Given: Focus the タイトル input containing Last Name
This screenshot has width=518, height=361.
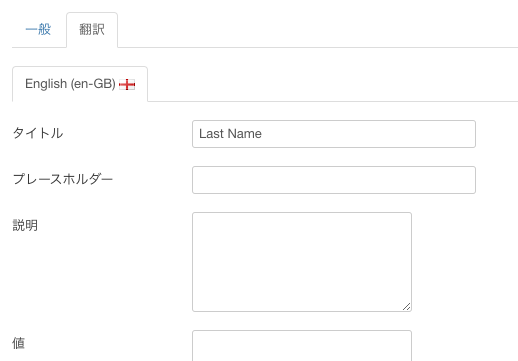Looking at the screenshot, I should click(x=334, y=134).
